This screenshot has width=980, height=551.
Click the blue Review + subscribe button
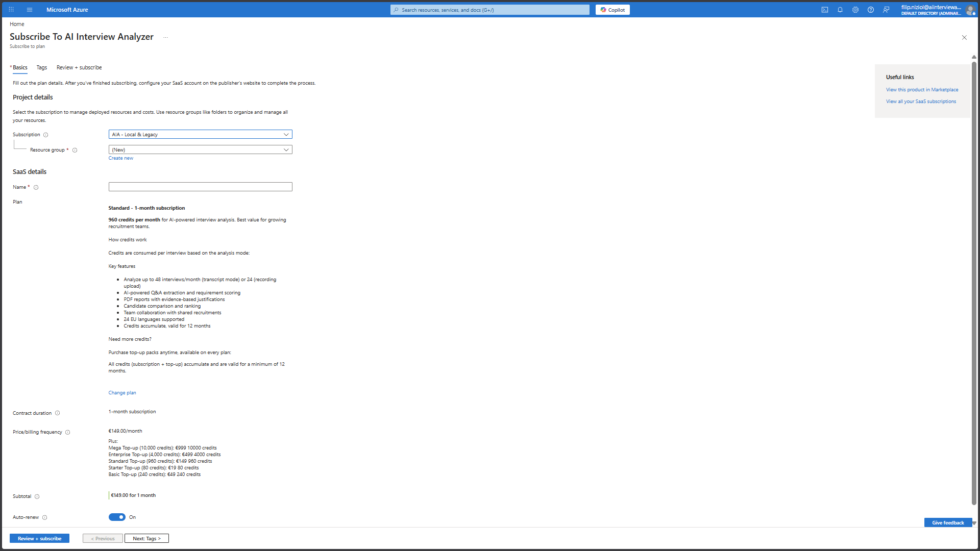pos(39,538)
